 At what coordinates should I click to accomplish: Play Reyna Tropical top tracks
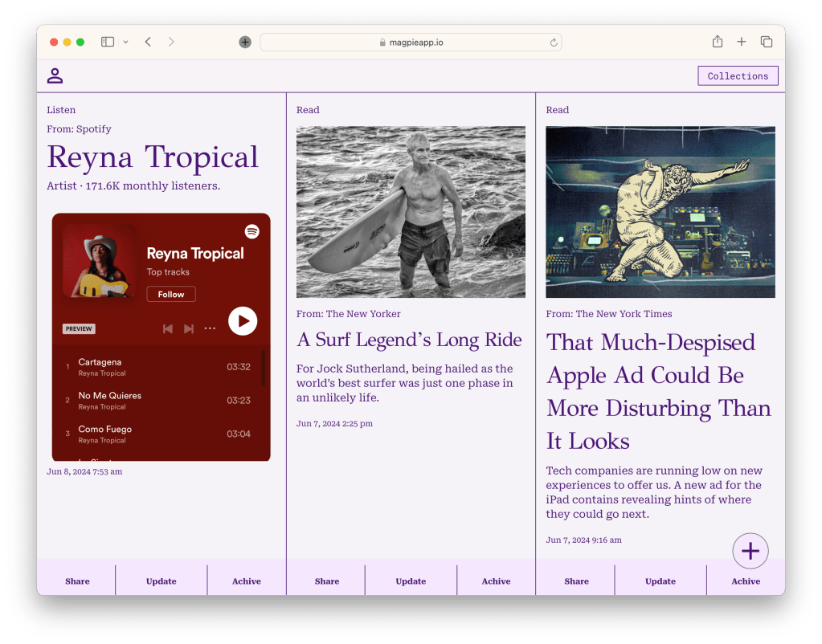click(242, 321)
